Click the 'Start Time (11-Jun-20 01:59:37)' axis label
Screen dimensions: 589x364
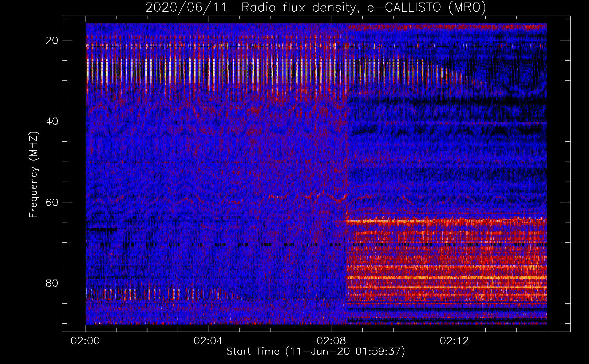pyautogui.click(x=316, y=352)
